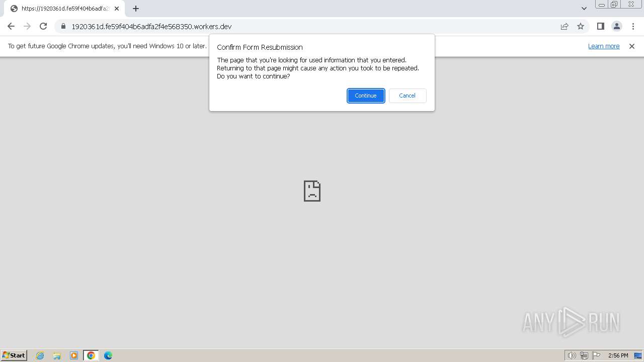Cancel the form resubmission dialog

pyautogui.click(x=408, y=96)
